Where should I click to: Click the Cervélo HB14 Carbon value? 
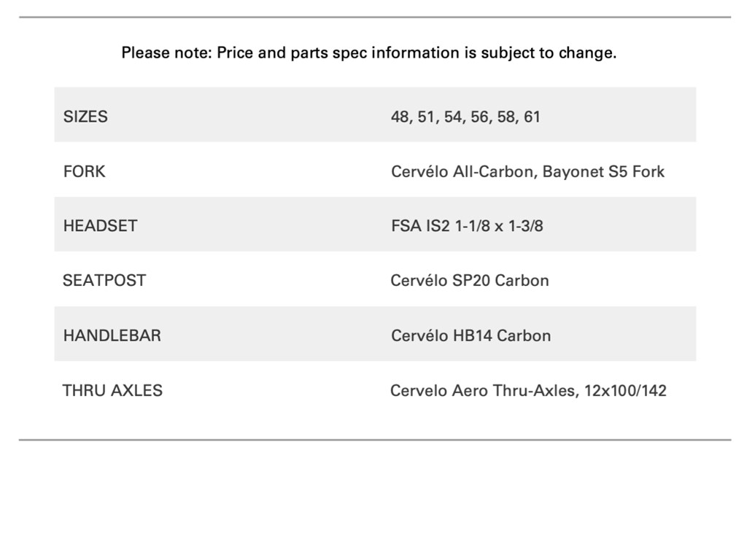pos(471,335)
